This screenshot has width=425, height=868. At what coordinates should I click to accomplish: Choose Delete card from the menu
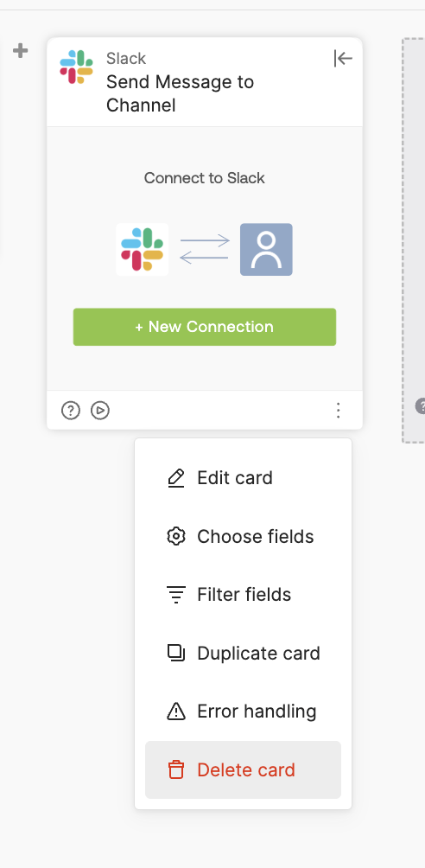pos(243,770)
